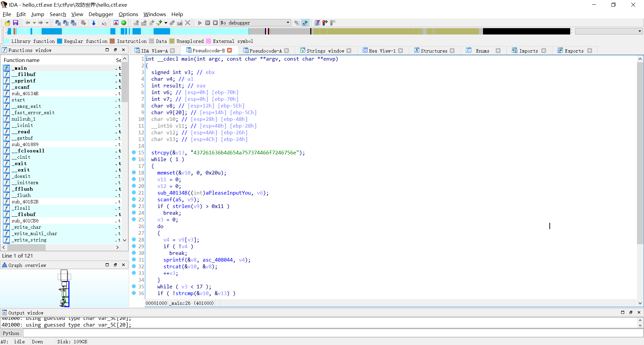Close the Strings window tab

point(349,51)
